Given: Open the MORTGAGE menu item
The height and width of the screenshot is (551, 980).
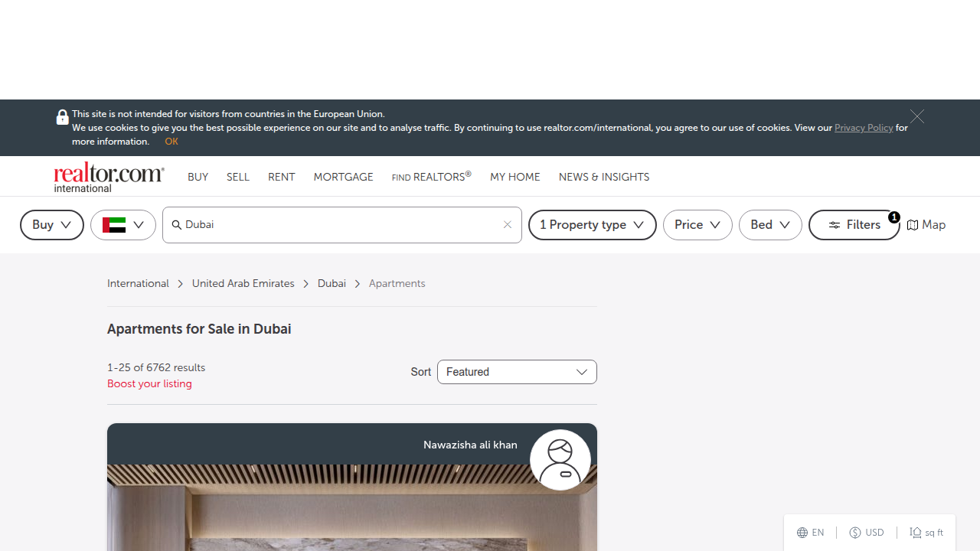Looking at the screenshot, I should 343,177.
